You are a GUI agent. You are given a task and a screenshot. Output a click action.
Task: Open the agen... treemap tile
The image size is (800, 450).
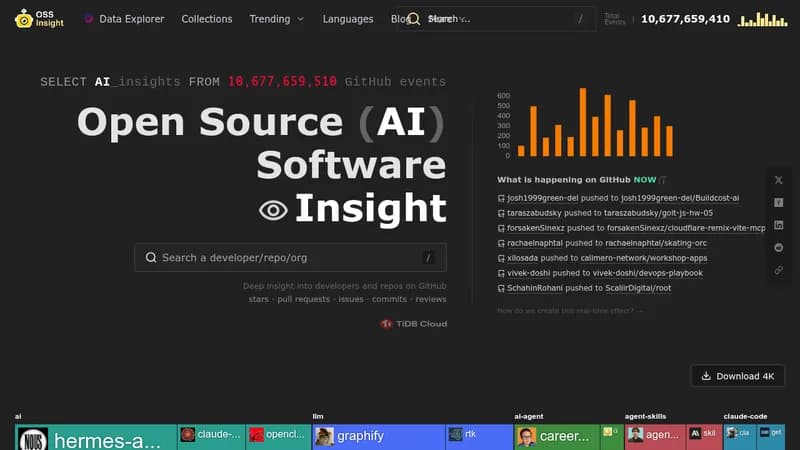coord(655,436)
